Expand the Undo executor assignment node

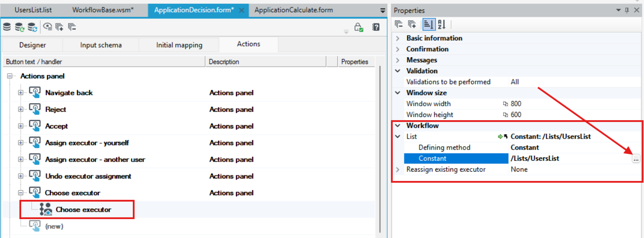(20, 176)
